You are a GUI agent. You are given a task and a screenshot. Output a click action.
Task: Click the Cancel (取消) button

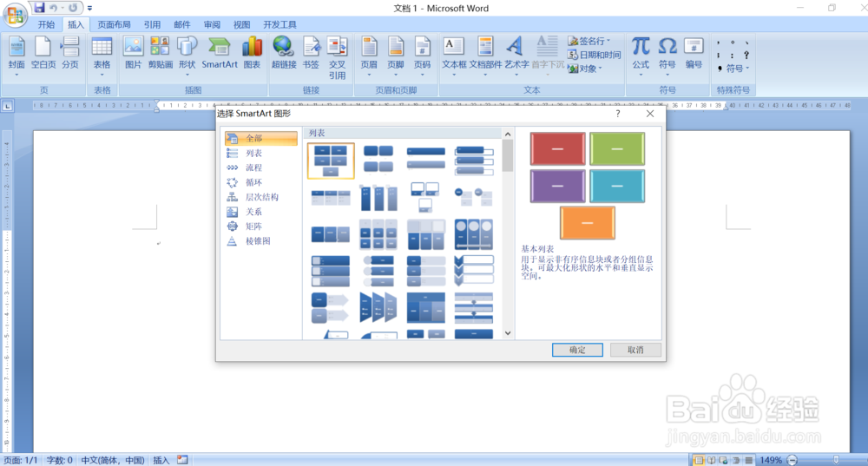tap(635, 350)
